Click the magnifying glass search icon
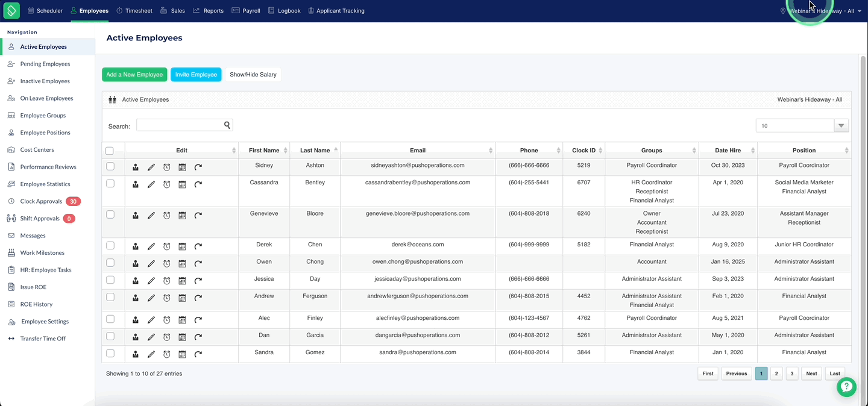This screenshot has width=868, height=406. click(227, 125)
